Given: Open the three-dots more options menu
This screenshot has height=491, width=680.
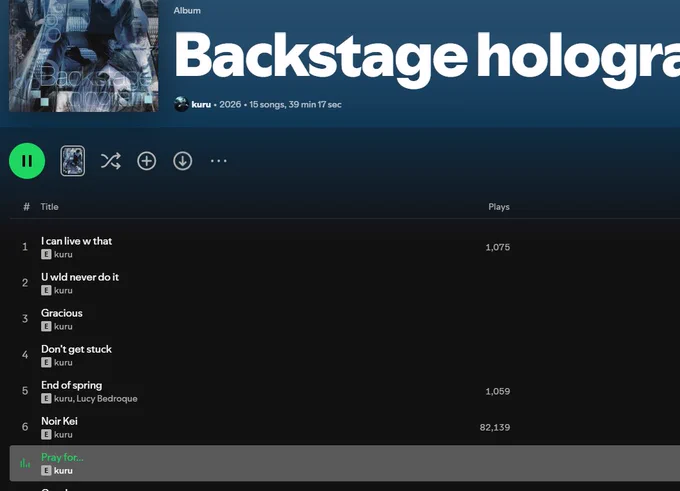Looking at the screenshot, I should [219, 161].
